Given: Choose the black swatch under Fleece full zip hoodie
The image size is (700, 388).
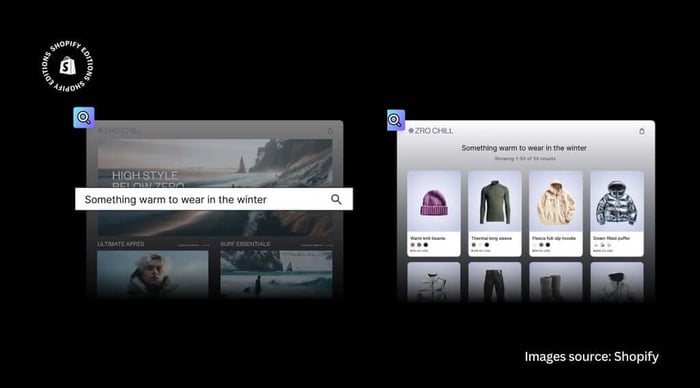Looking at the screenshot, I should (x=547, y=245).
